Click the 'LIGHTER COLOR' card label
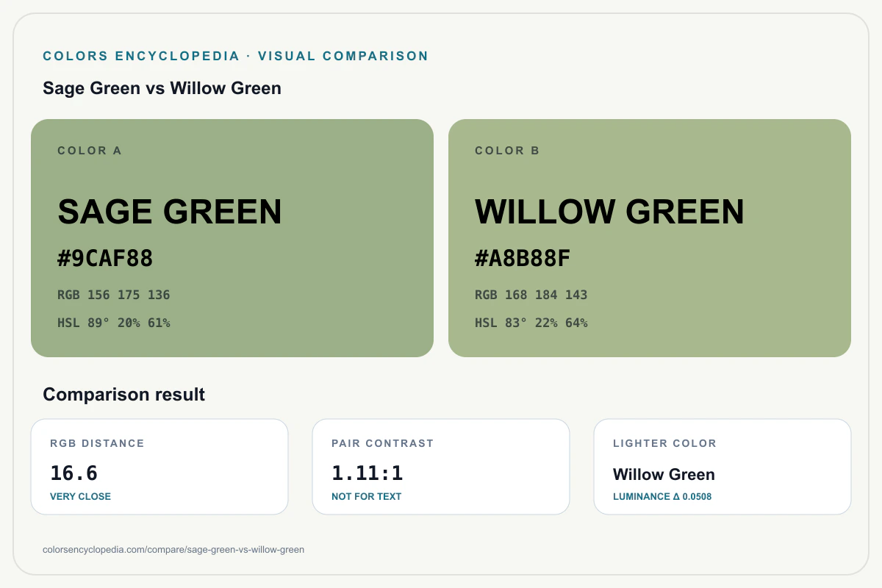This screenshot has width=882, height=588. (x=664, y=443)
